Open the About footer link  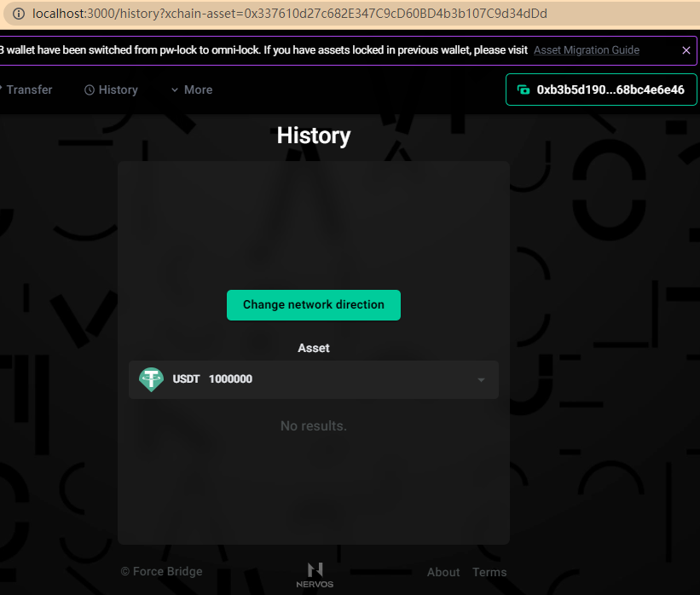click(x=443, y=572)
